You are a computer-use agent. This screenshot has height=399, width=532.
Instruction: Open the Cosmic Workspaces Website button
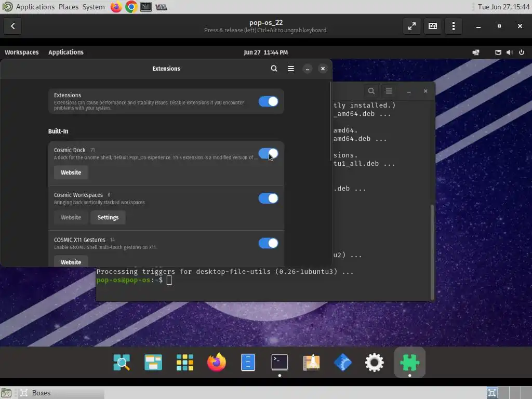tap(71, 217)
